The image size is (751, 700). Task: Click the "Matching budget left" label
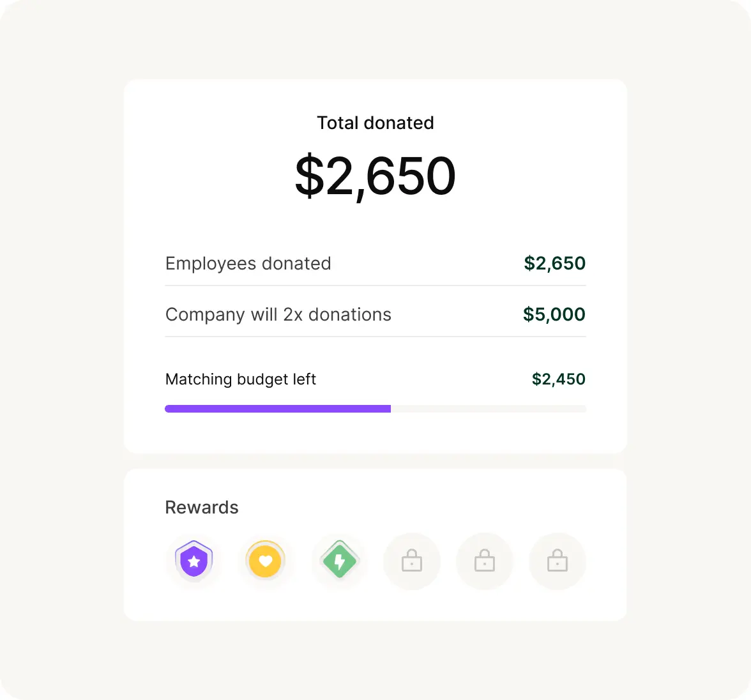[240, 379]
